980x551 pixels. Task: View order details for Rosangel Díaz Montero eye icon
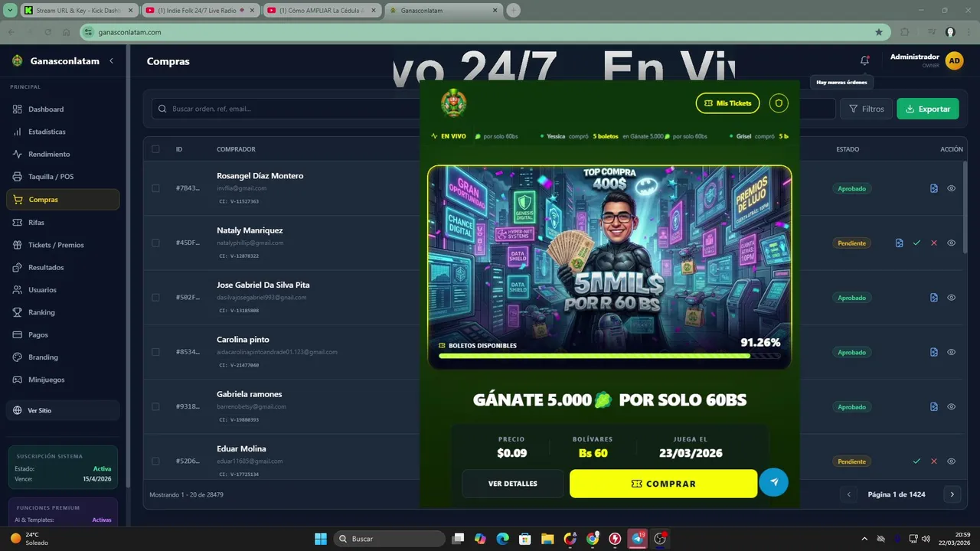951,188
